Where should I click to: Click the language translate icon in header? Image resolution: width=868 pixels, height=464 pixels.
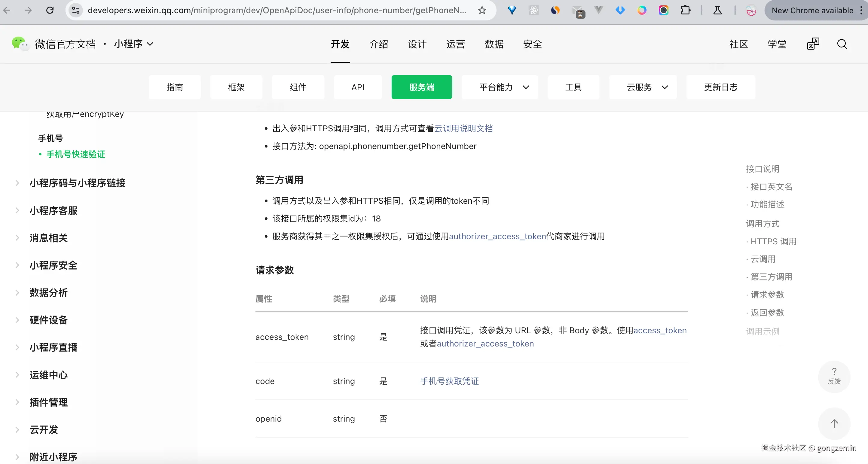click(x=813, y=44)
